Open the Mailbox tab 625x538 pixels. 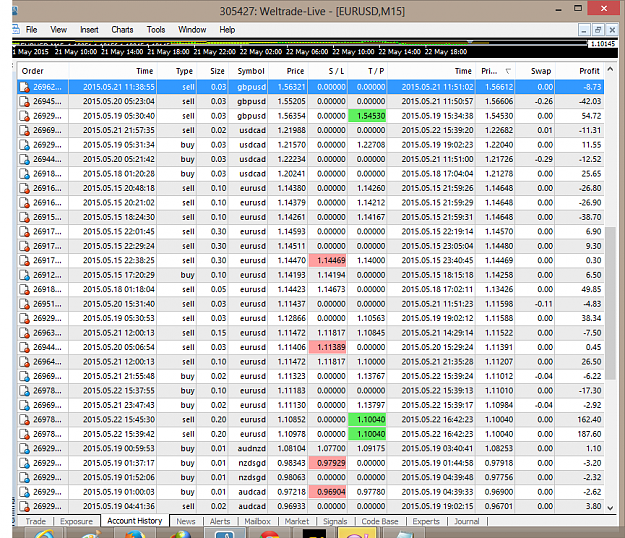257,521
